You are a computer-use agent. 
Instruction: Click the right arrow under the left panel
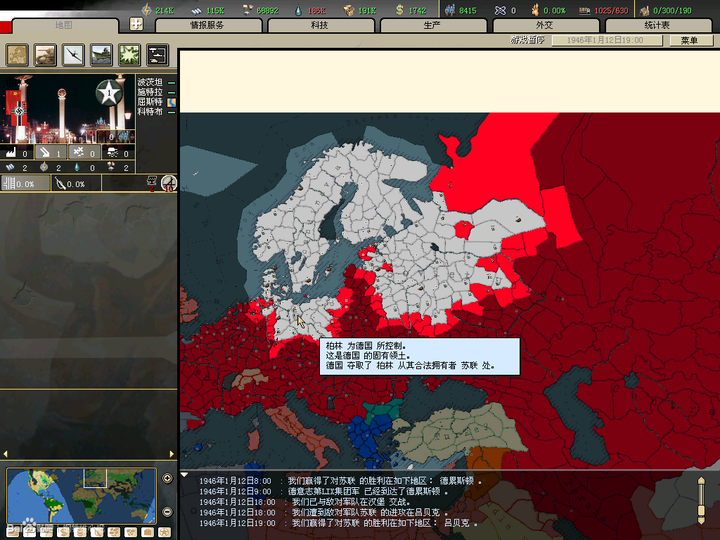172,454
